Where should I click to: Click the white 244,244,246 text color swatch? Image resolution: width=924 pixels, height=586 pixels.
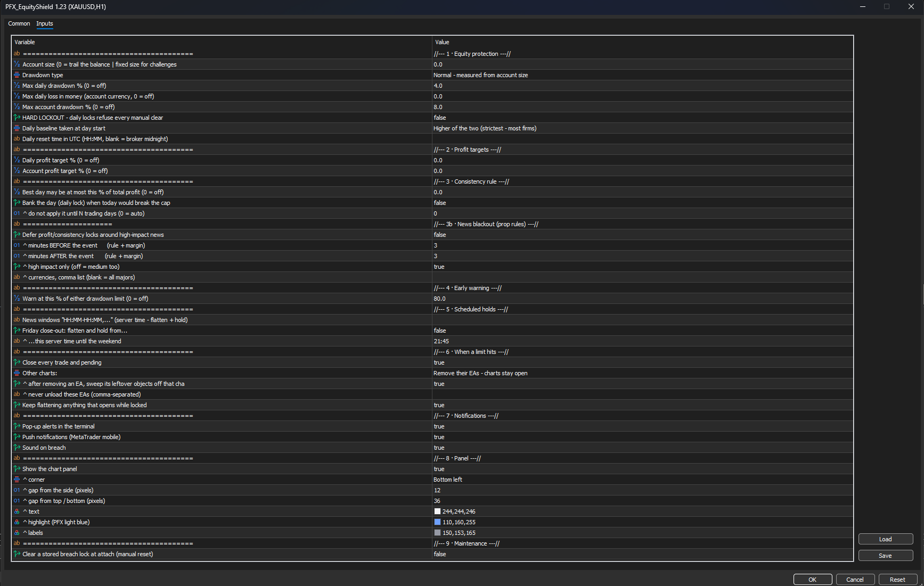tap(438, 511)
